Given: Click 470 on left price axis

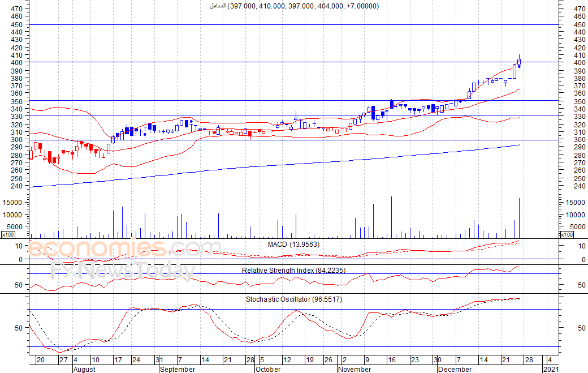Looking at the screenshot, I should 17,8.
